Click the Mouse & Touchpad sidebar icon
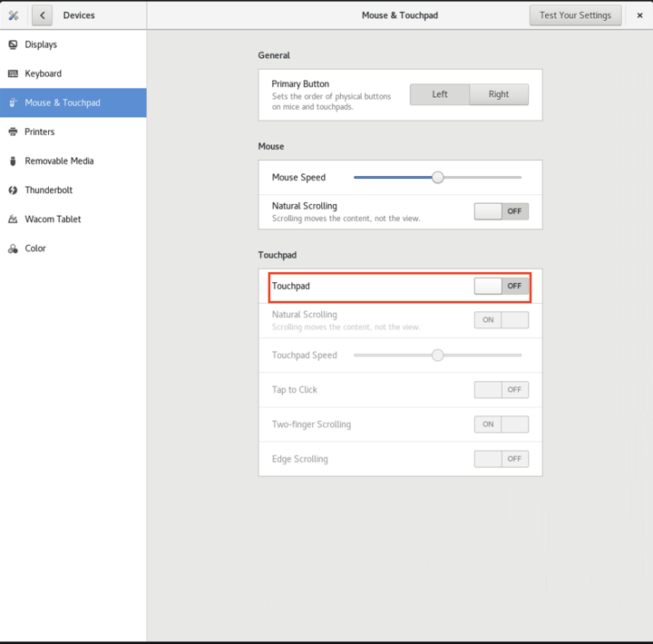Image resolution: width=653 pixels, height=644 pixels. click(x=13, y=102)
